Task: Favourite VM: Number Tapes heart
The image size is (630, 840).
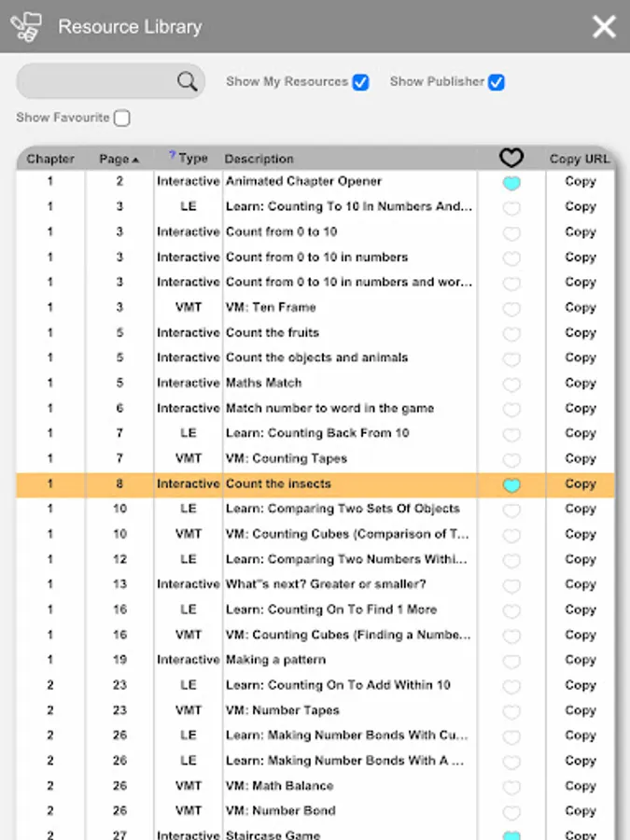Action: coord(511,711)
